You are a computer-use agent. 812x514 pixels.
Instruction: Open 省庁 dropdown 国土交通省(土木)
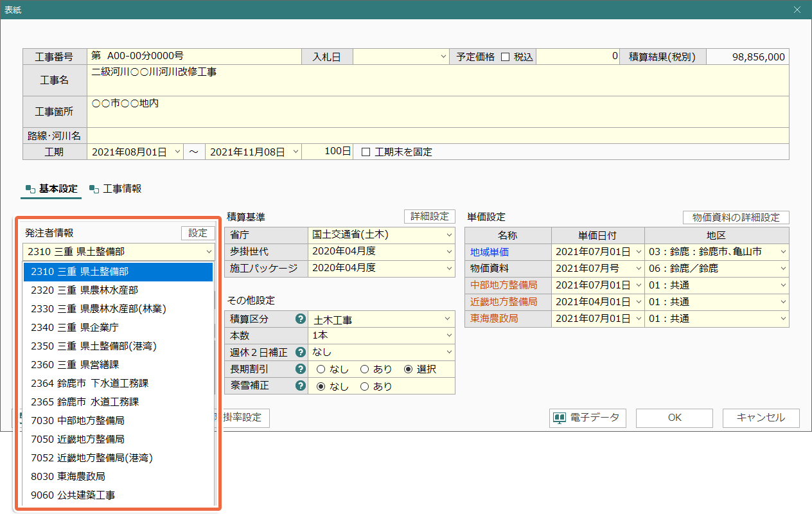tap(448, 235)
